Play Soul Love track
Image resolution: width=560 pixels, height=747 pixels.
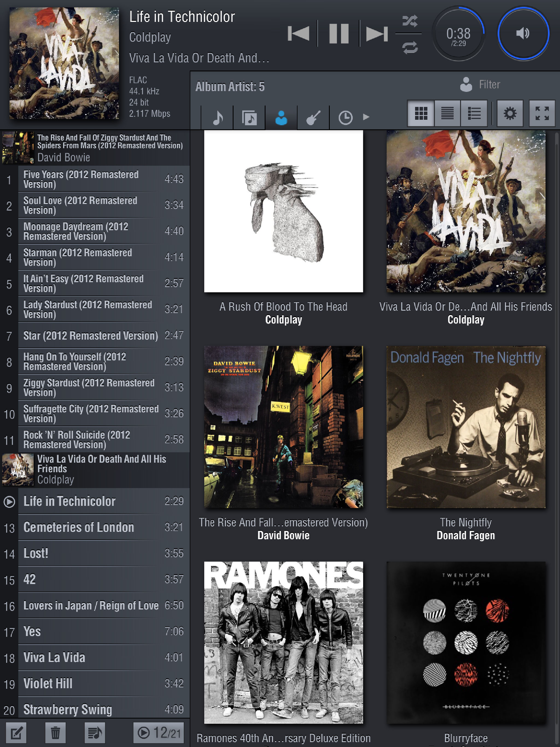pos(95,205)
